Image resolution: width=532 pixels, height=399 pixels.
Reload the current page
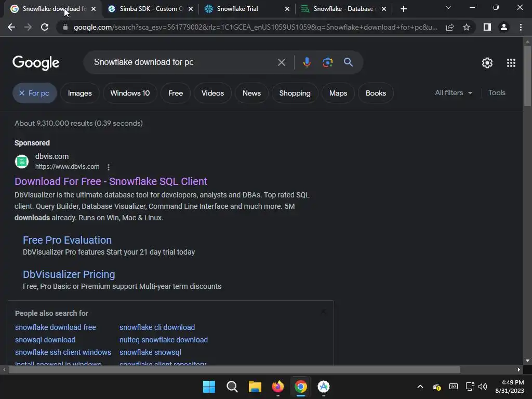pos(45,27)
